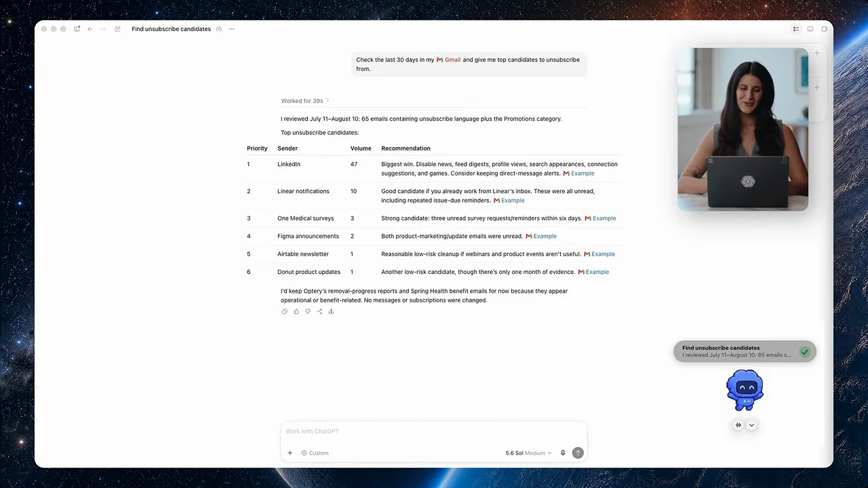This screenshot has width=868, height=488.
Task: Click the anchor-shaped icon under the response
Action: 331,312
